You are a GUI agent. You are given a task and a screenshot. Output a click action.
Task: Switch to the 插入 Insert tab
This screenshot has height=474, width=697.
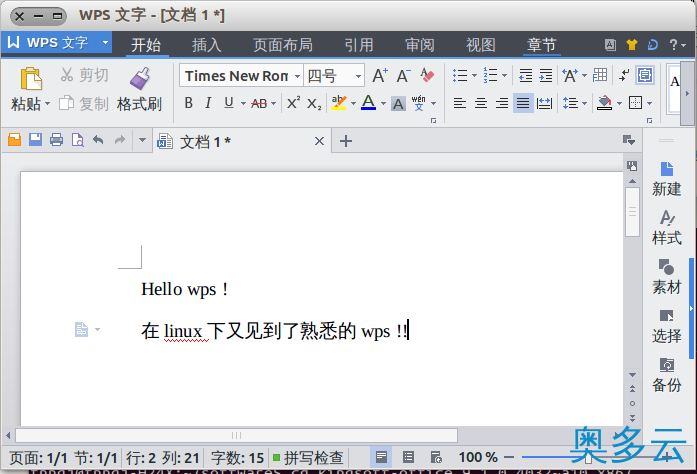(x=206, y=45)
